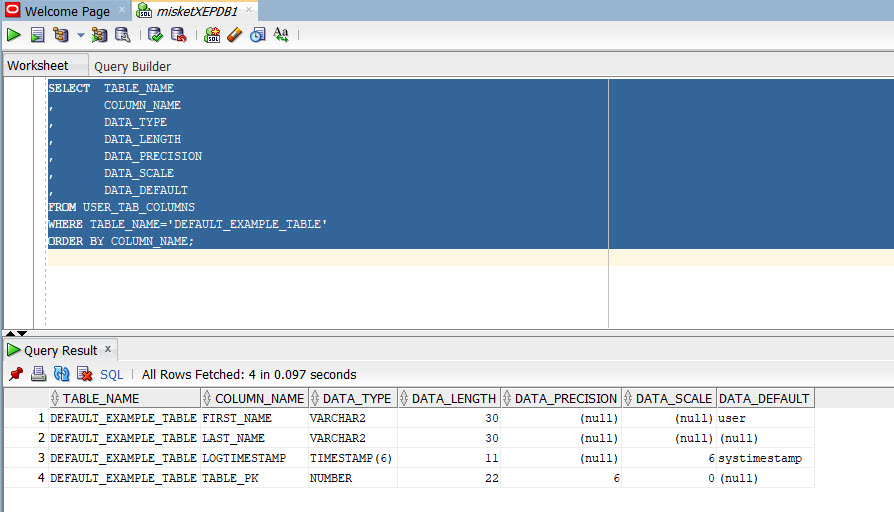The width and height of the screenshot is (894, 512).
Task: Click the To Upper/Lower case Aa icon
Action: coord(281,35)
